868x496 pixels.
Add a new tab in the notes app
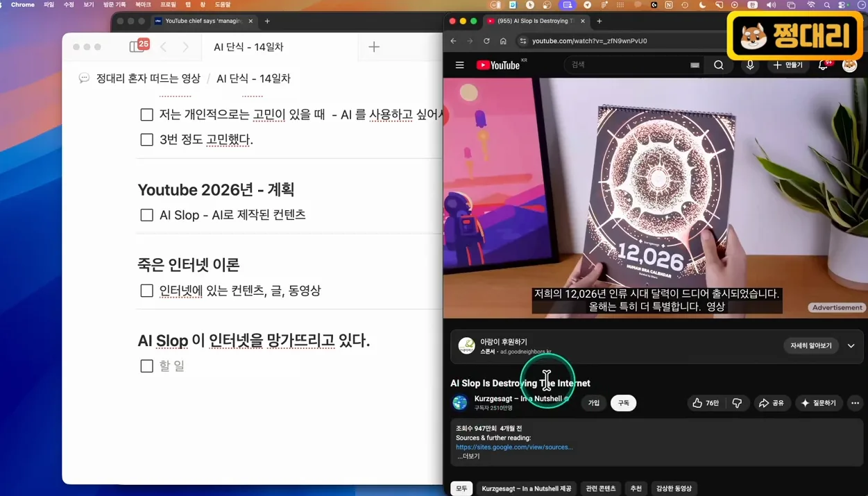pos(374,47)
